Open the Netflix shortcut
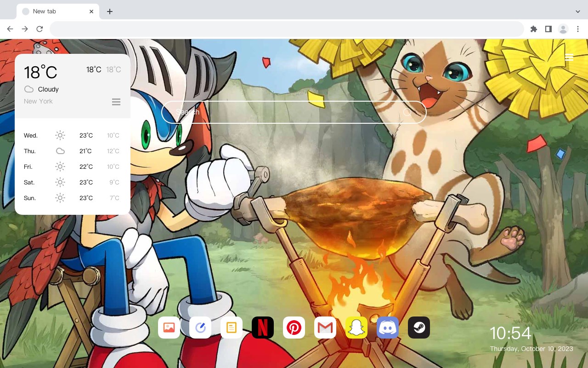The width and height of the screenshot is (588, 368). [263, 328]
